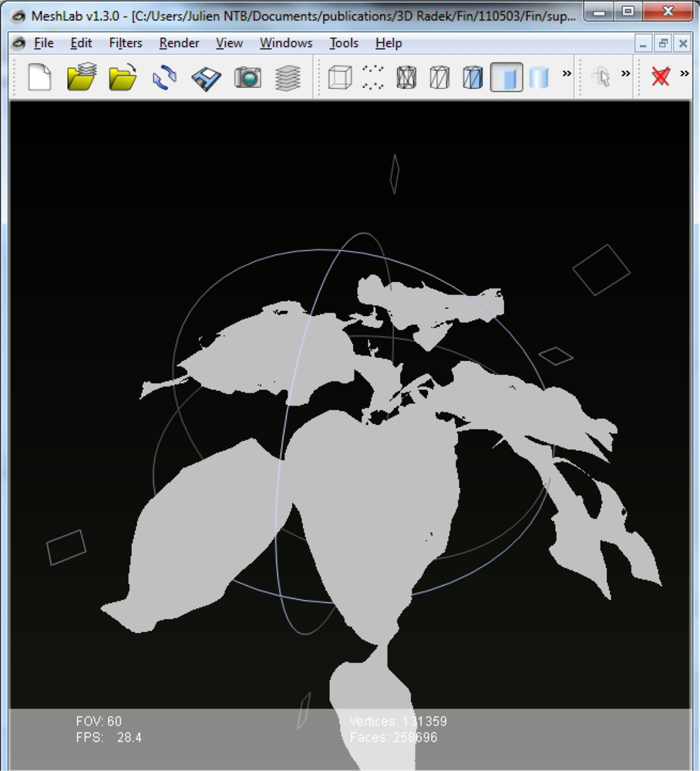Toggle bounding box render mode
This screenshot has width=700, height=771.
tap(339, 77)
